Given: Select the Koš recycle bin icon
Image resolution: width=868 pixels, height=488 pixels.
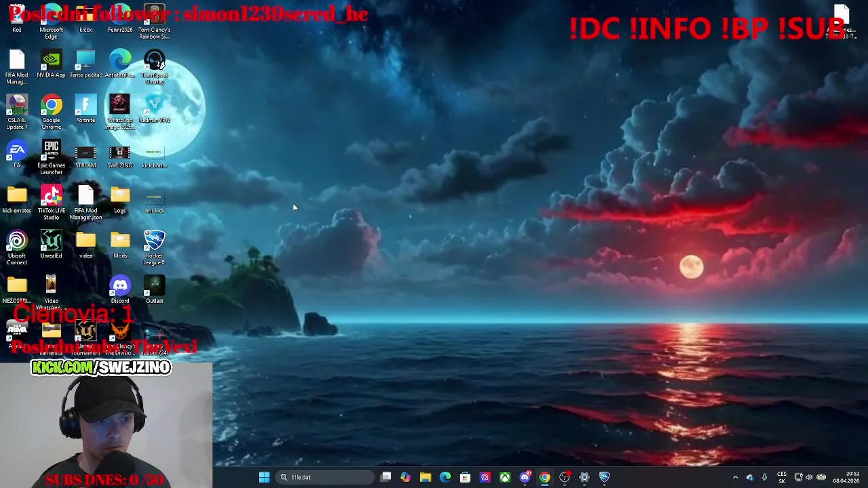Looking at the screenshot, I should point(17,20).
